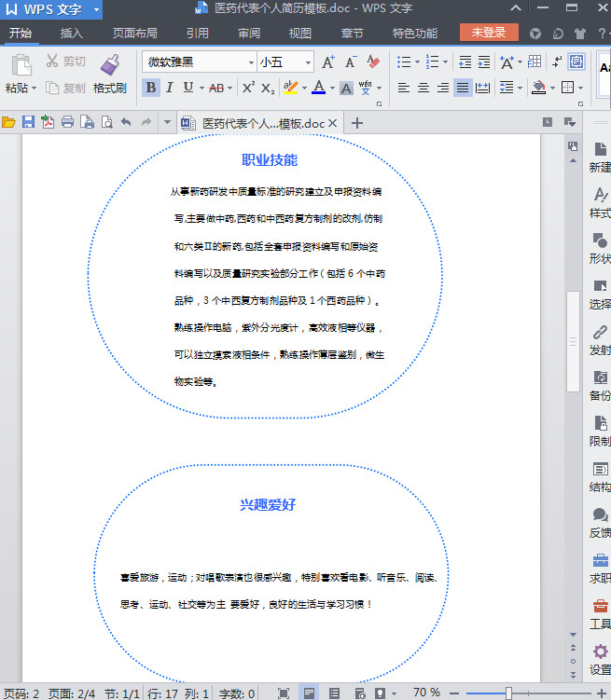The height and width of the screenshot is (700, 611).
Task: Open font color A swatch
Action: pyautogui.click(x=318, y=88)
